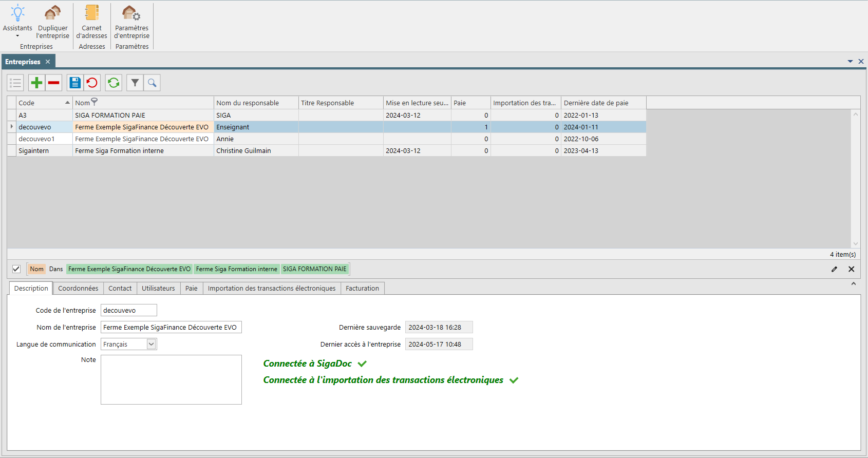Uncheck the active filter checkbox
The width and height of the screenshot is (868, 458).
(x=16, y=269)
